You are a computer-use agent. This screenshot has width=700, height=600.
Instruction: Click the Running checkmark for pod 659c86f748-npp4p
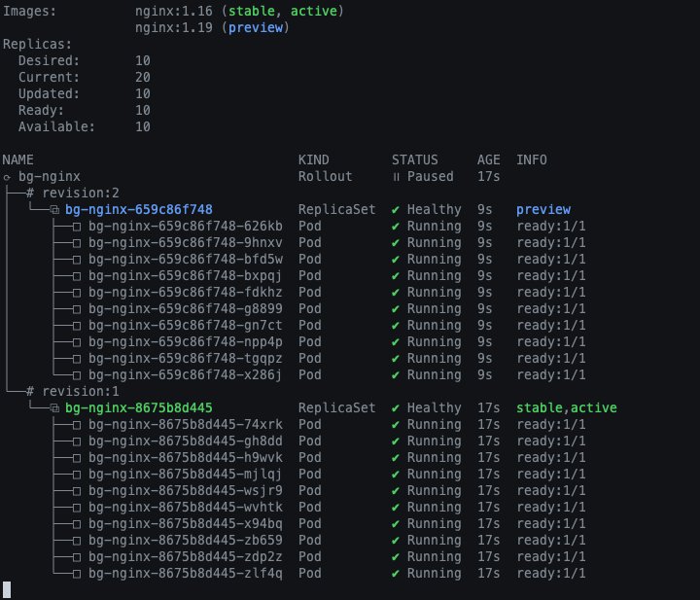396,342
